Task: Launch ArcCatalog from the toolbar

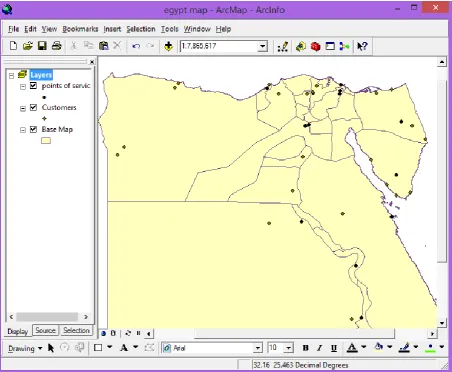Action: [x=301, y=46]
